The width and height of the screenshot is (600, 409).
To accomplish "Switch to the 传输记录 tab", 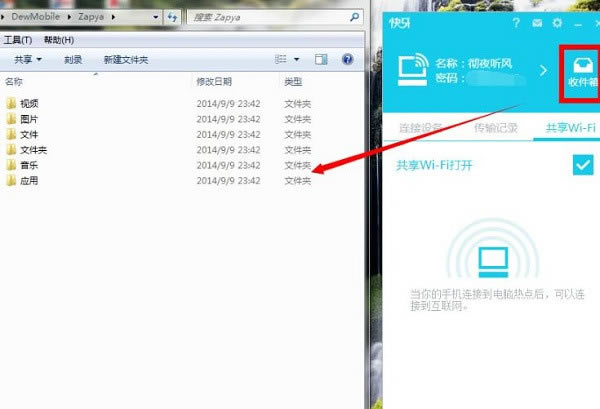I will 496,127.
